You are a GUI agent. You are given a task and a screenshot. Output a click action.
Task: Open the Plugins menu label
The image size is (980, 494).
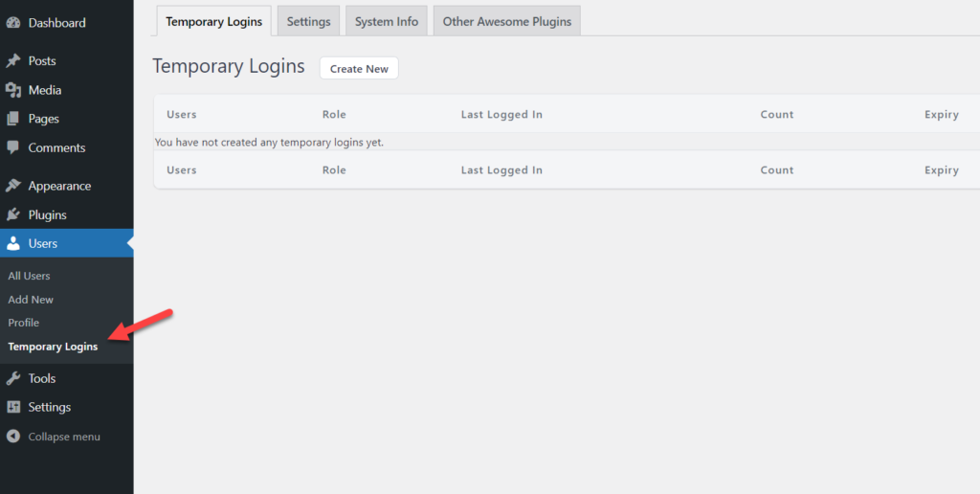click(48, 214)
